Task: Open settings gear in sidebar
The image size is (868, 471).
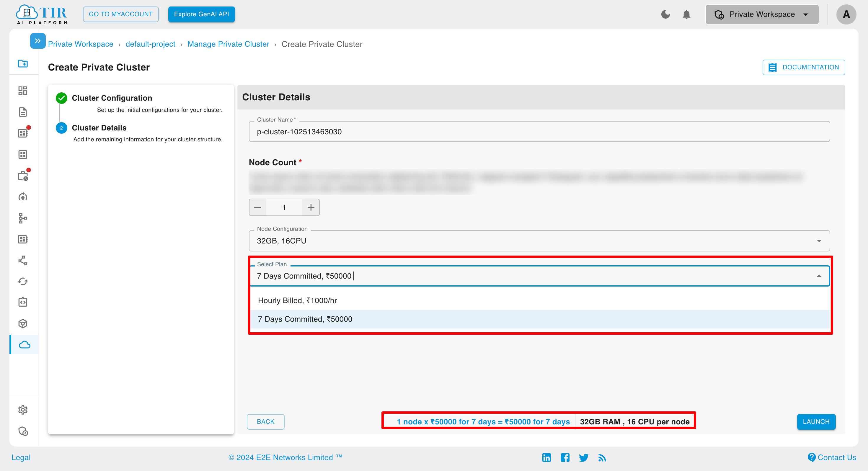Action: [23, 410]
